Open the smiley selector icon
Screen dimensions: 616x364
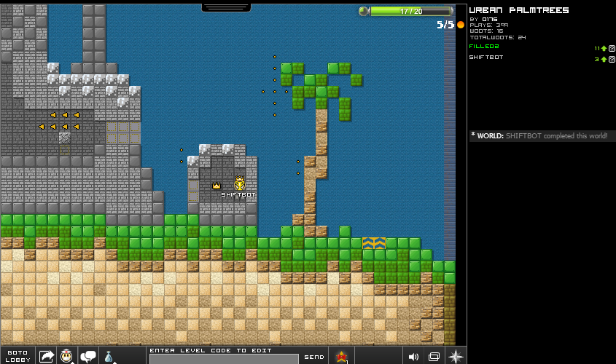(67, 356)
